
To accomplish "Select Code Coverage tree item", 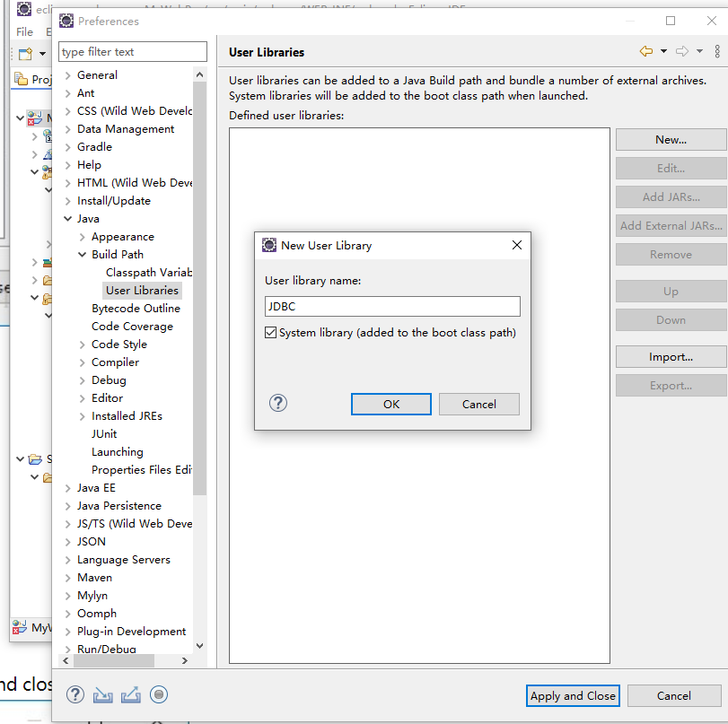I will [x=132, y=327].
